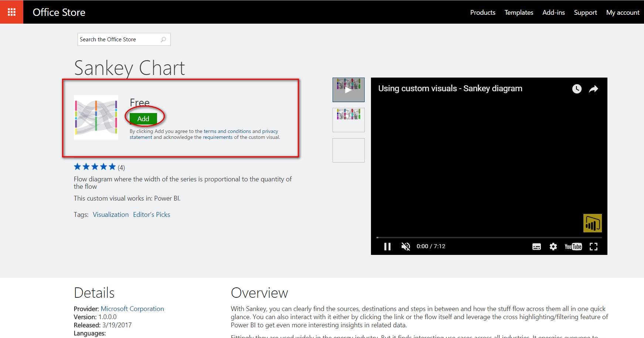This screenshot has width=644, height=338.
Task: Open the Visualization tag
Action: point(110,215)
